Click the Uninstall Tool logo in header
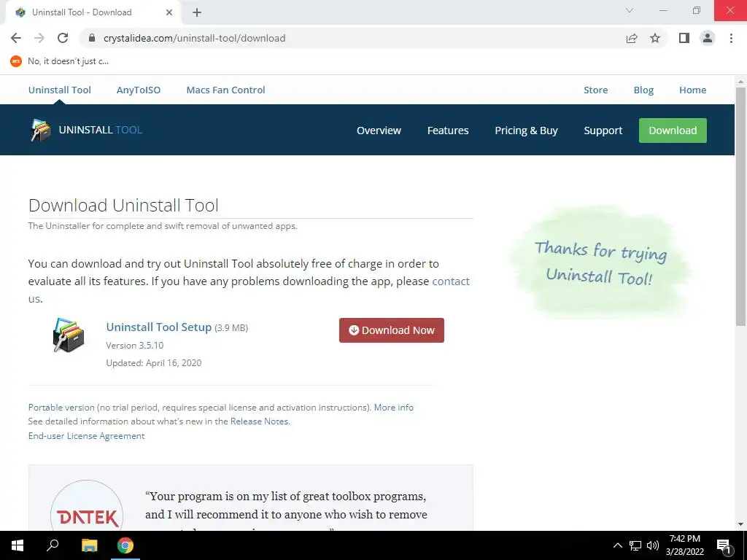 pos(86,130)
